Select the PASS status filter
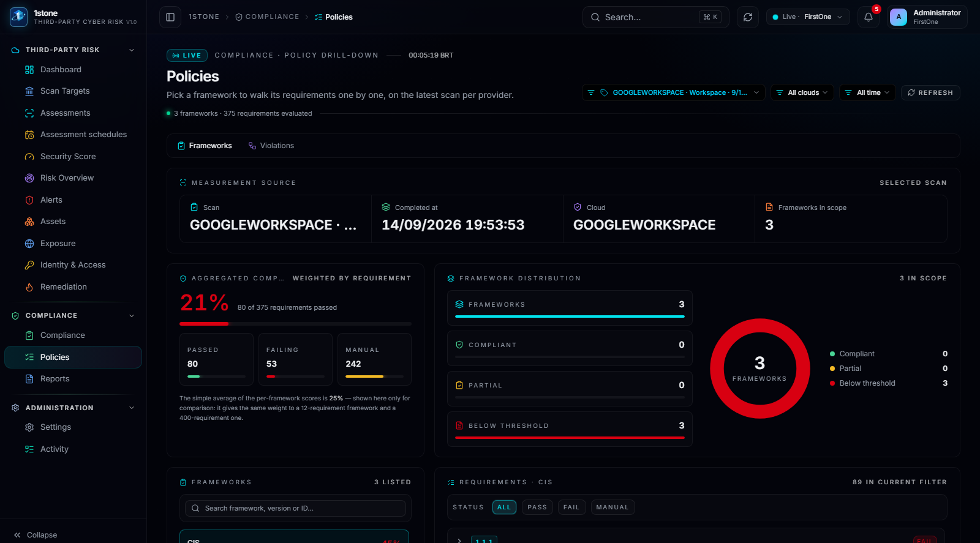 [537, 507]
